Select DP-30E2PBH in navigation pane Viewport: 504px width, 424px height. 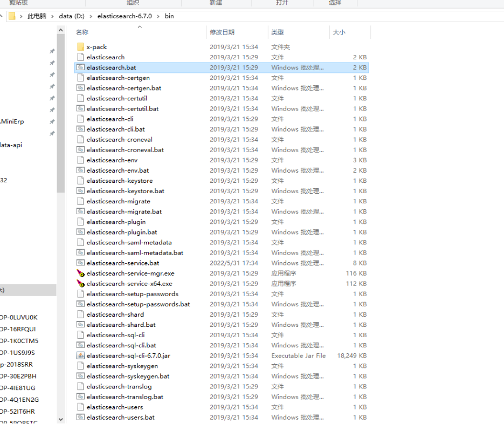point(18,377)
